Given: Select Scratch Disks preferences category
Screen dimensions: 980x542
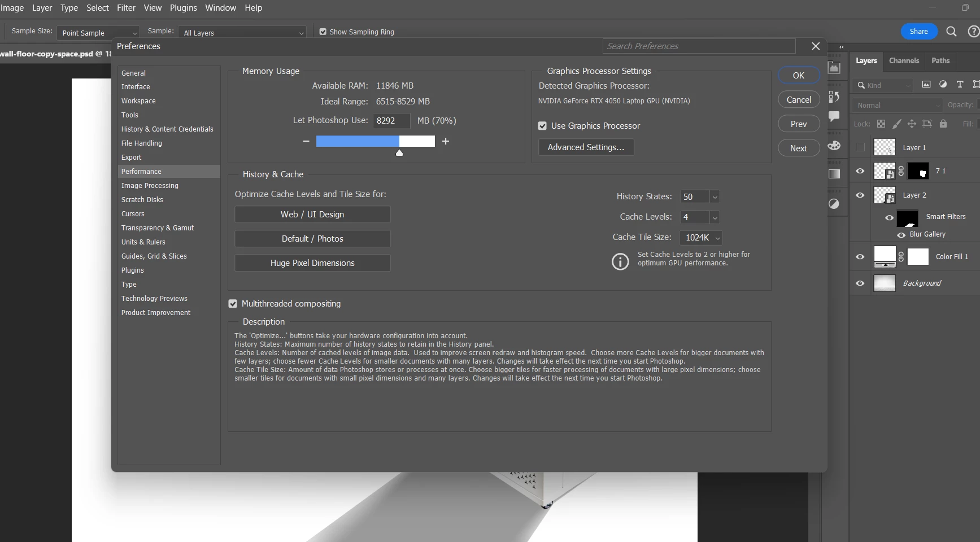Looking at the screenshot, I should (169, 200).
